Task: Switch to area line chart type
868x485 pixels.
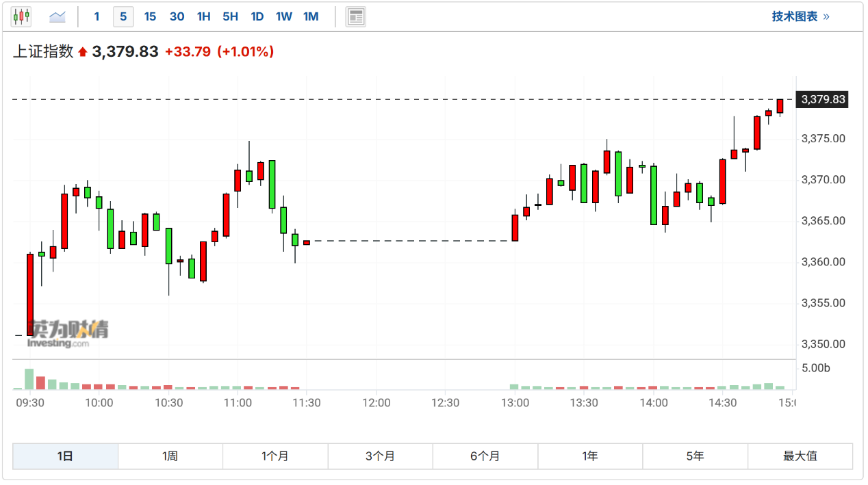Action: pyautogui.click(x=58, y=16)
